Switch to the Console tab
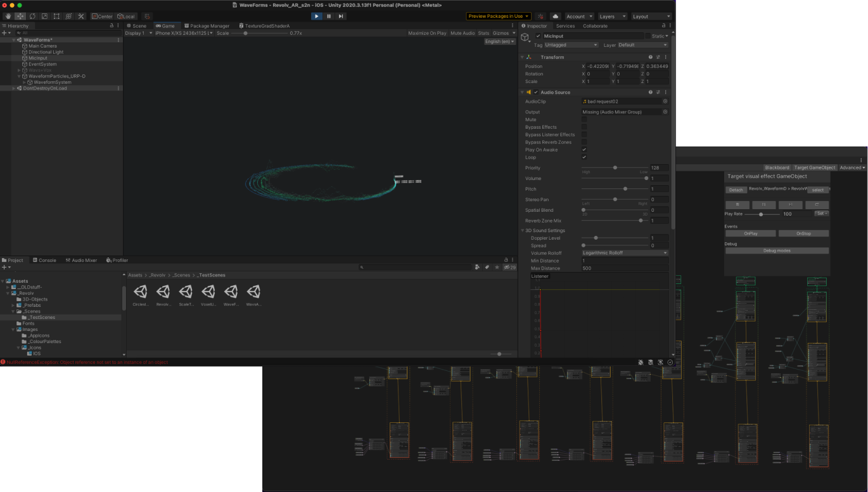The image size is (868, 492). 44,260
